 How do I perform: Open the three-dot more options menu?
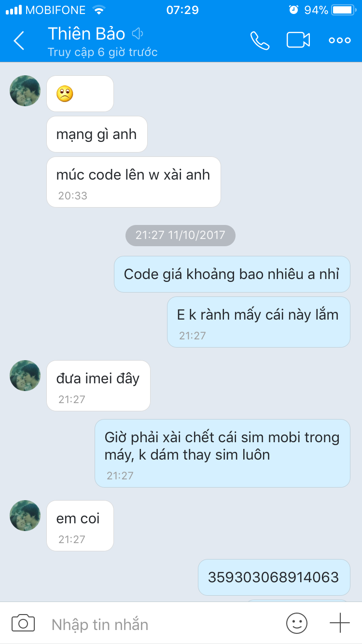pos(340,41)
